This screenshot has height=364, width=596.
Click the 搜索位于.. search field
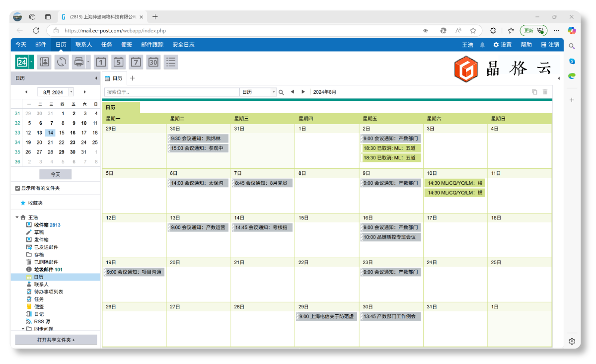click(x=172, y=92)
